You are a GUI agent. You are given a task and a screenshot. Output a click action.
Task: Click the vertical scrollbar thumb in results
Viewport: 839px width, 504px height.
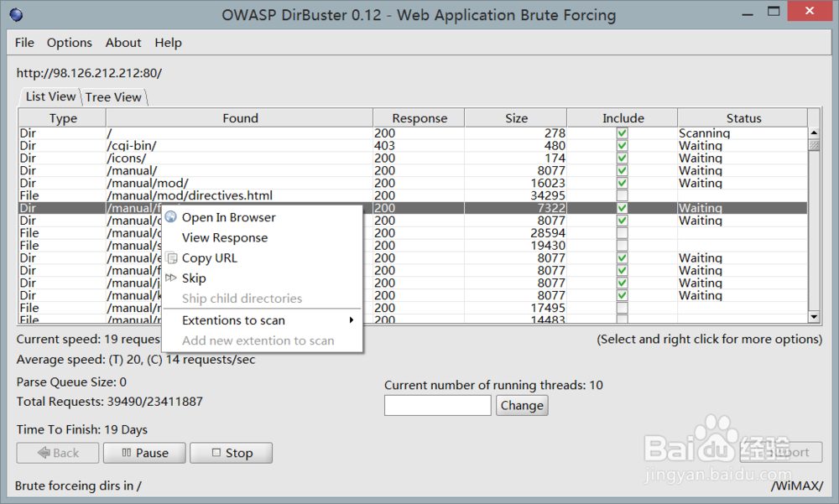[x=814, y=146]
